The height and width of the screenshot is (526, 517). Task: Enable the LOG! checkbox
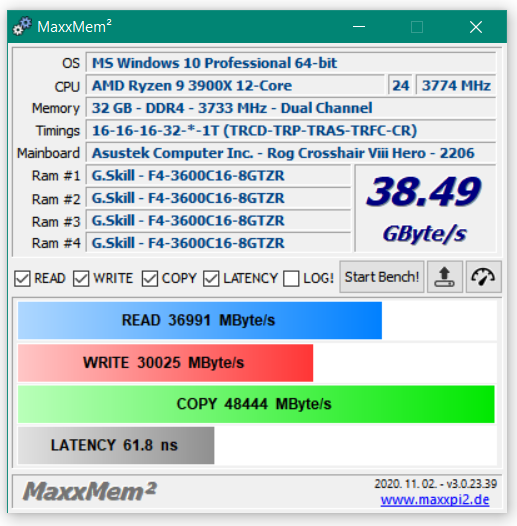[291, 278]
